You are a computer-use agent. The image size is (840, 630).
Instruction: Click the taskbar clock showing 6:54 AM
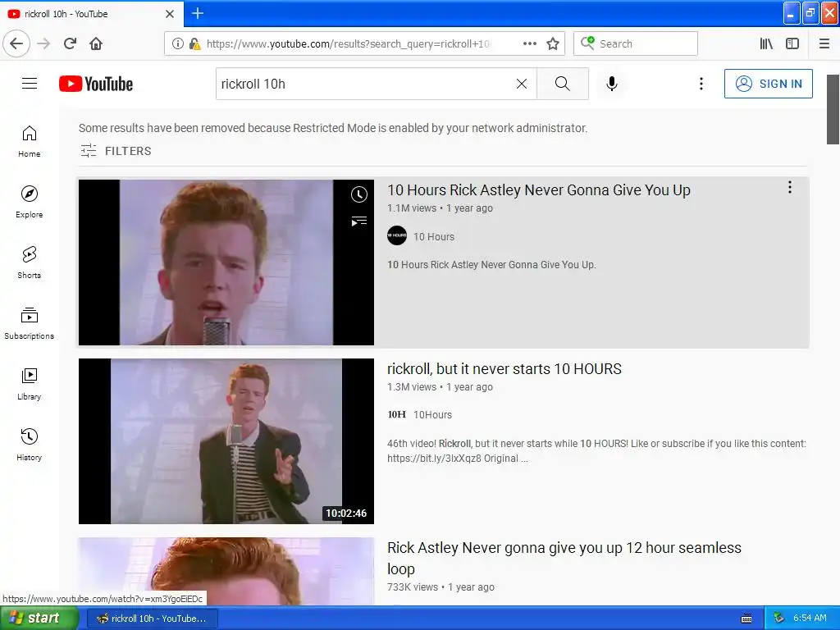[x=810, y=619]
